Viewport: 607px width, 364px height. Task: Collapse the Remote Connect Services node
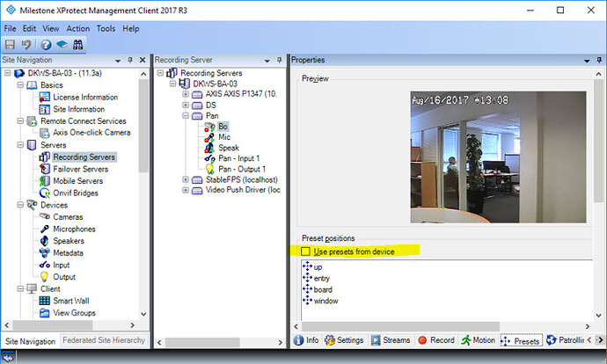20,121
